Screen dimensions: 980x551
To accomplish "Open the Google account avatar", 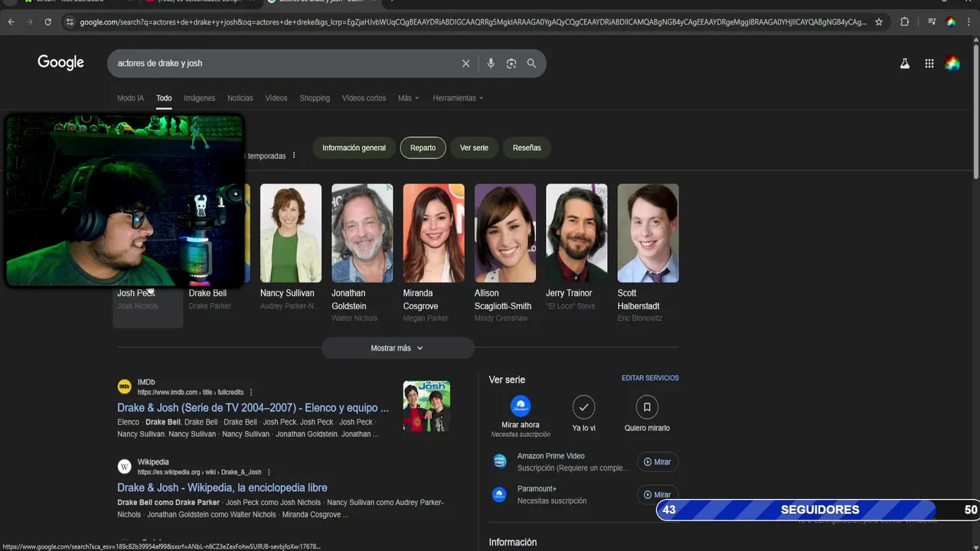I will tap(952, 64).
